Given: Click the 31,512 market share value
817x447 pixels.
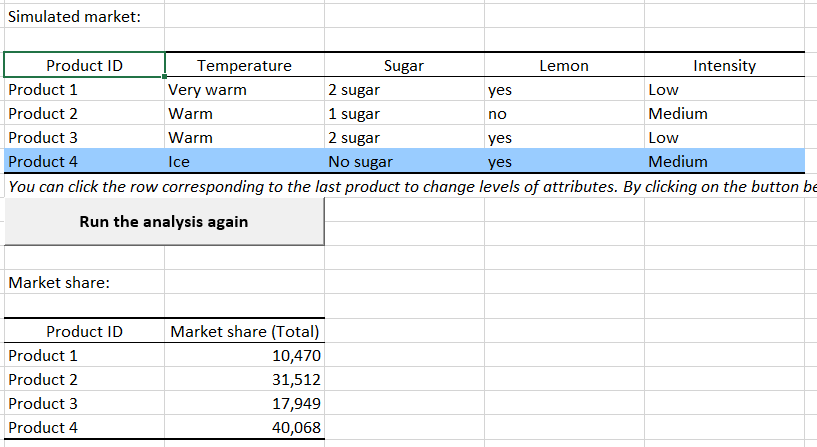Looking at the screenshot, I should click(x=295, y=379).
